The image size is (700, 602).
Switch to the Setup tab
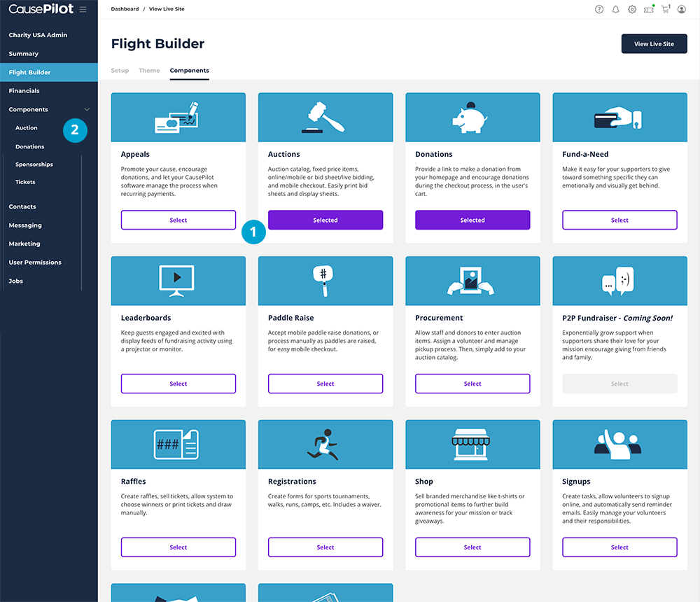(120, 71)
